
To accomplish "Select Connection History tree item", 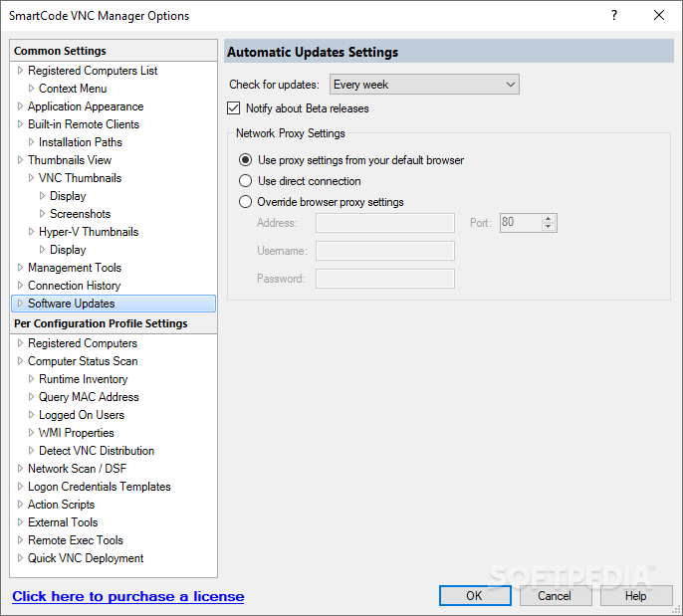I will click(74, 286).
